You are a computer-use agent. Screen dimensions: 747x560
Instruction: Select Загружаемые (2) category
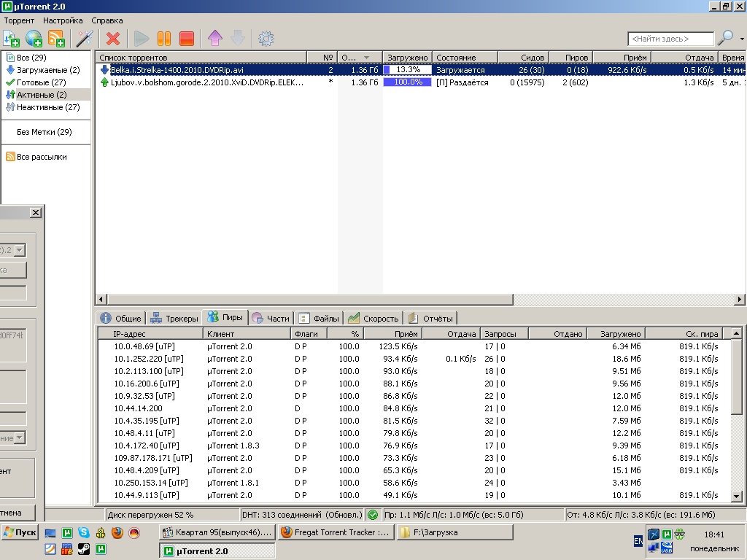click(48, 70)
